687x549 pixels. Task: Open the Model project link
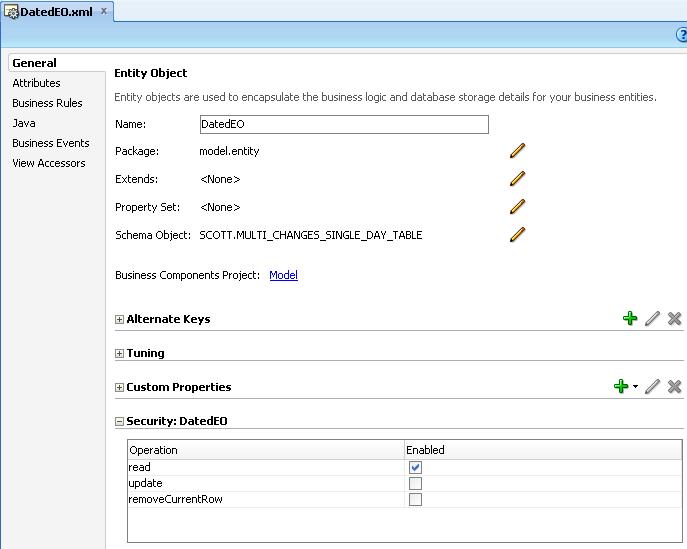pos(283,275)
